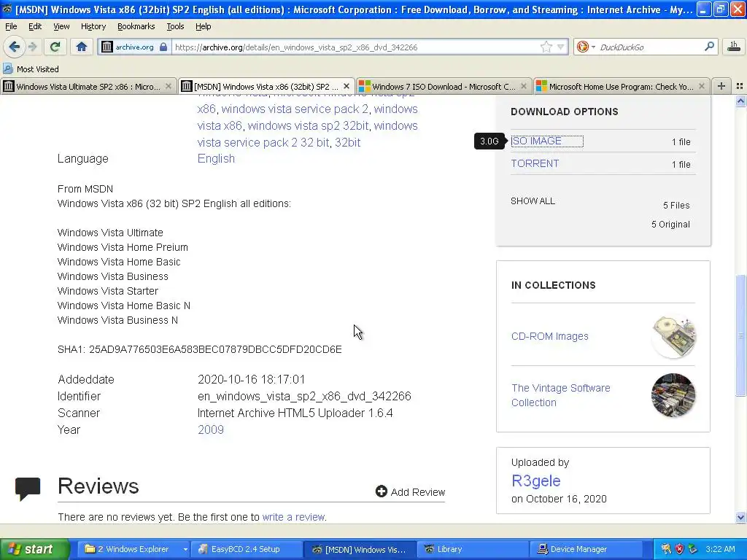The height and width of the screenshot is (560, 747).
Task: Open the Windows start menu
Action: click(x=35, y=549)
